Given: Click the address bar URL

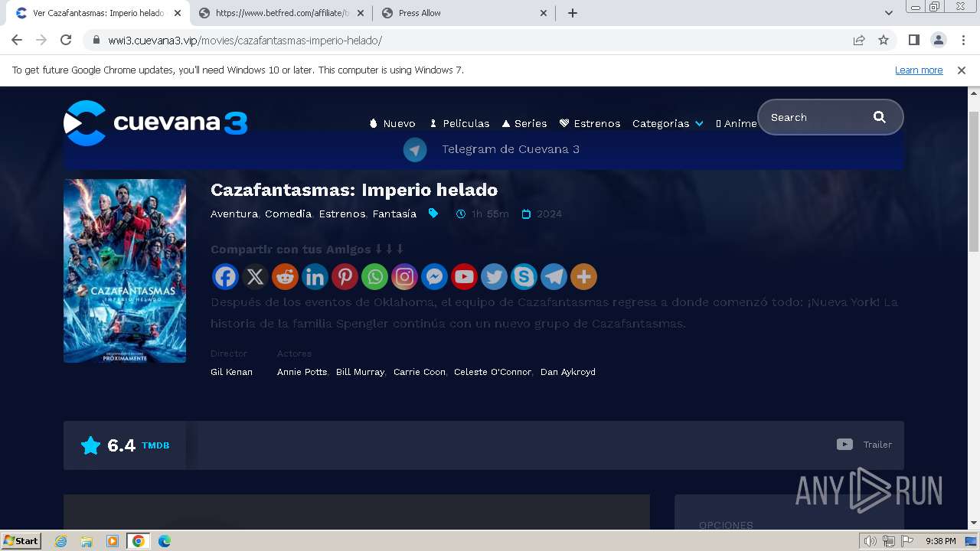Looking at the screenshot, I should point(245,40).
